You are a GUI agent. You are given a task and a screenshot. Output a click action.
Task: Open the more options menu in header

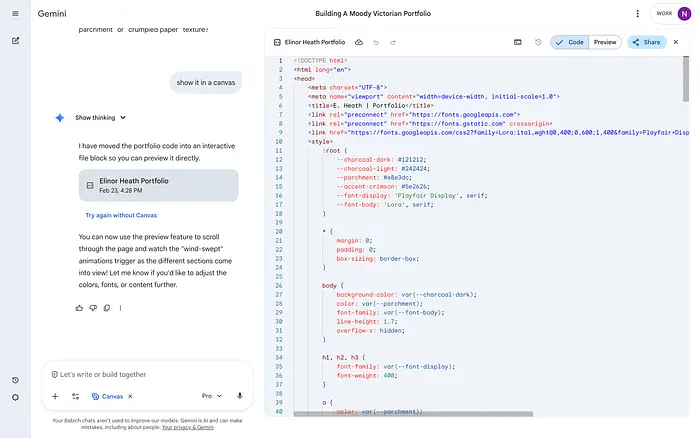click(637, 14)
